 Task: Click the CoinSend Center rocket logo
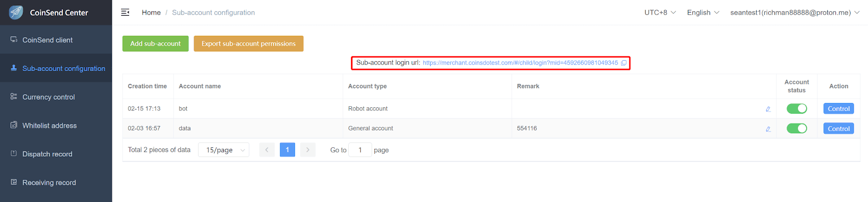coord(16,12)
